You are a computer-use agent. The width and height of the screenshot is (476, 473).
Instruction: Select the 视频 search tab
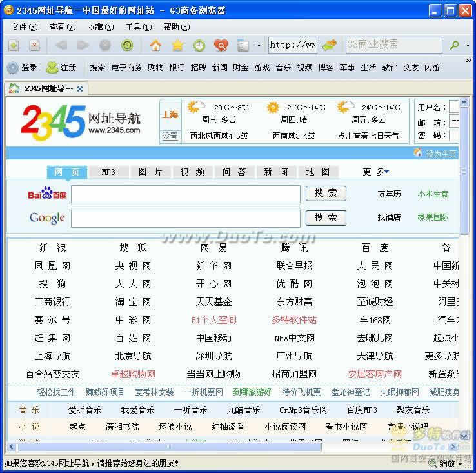(x=192, y=172)
